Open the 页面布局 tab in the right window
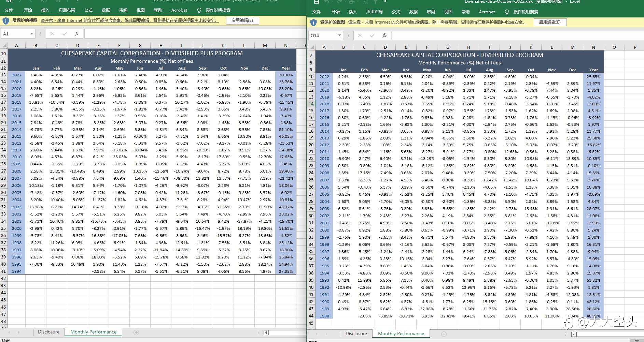The width and height of the screenshot is (644, 342). [375, 12]
